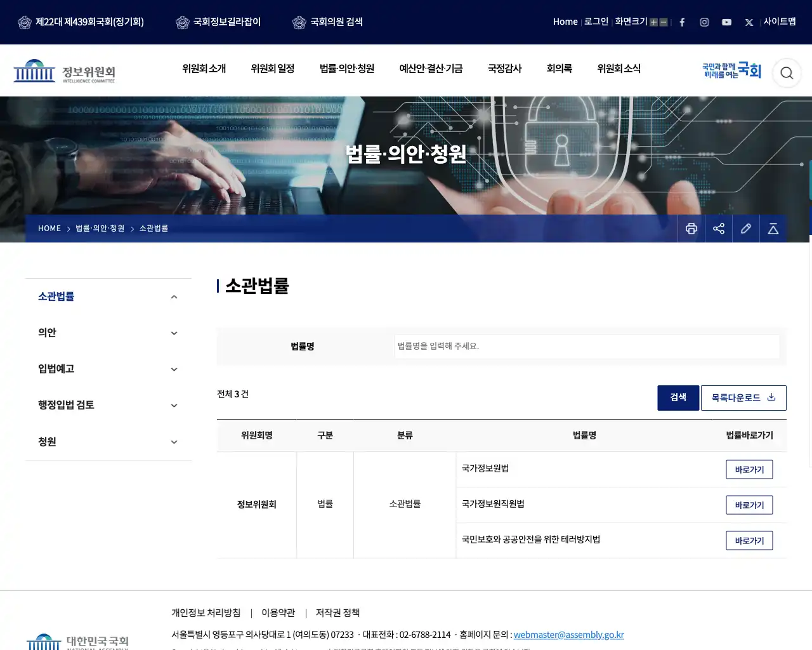This screenshot has height=650, width=812.
Task: Open the 예산안·결산·기금 menu
Action: (431, 69)
